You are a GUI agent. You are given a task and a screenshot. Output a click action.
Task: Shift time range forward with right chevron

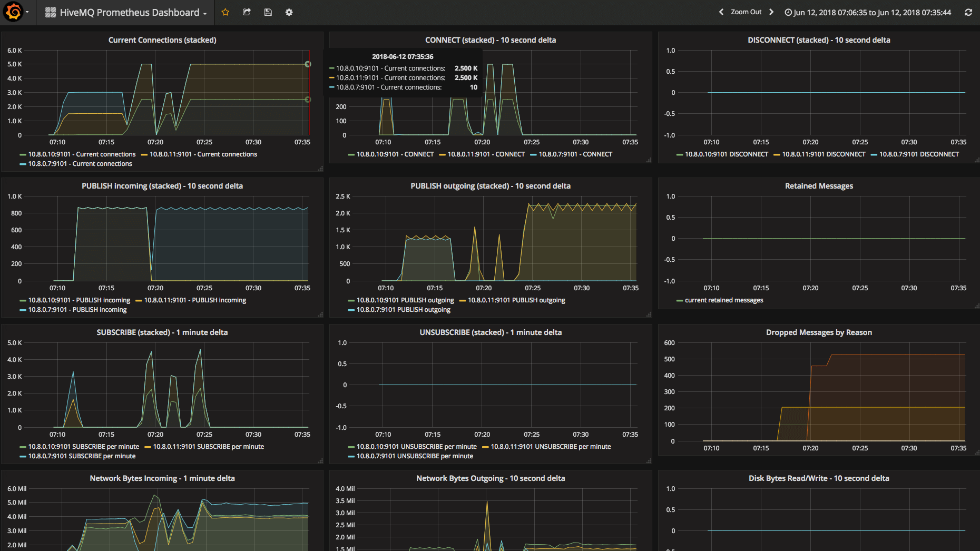(x=771, y=12)
